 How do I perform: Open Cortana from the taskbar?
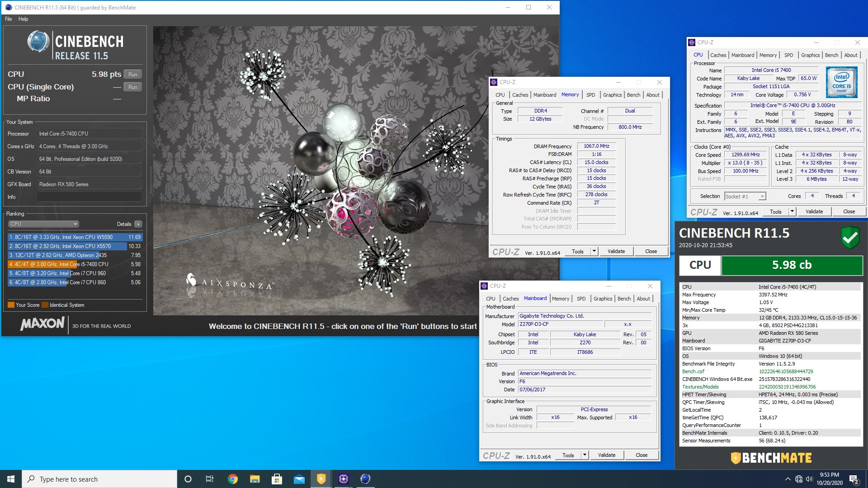[188, 479]
